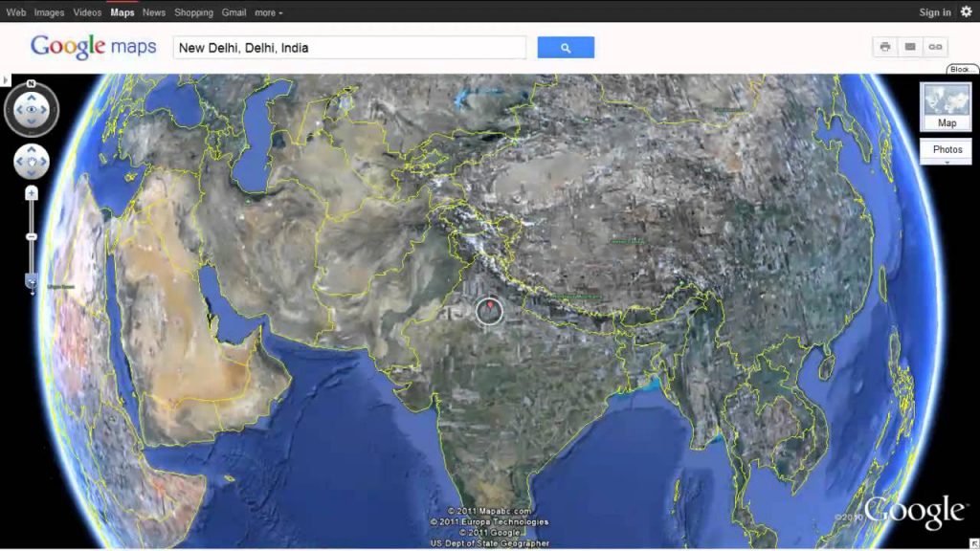Click the email envelope icon
The height and width of the screenshot is (551, 980).
click(x=910, y=47)
